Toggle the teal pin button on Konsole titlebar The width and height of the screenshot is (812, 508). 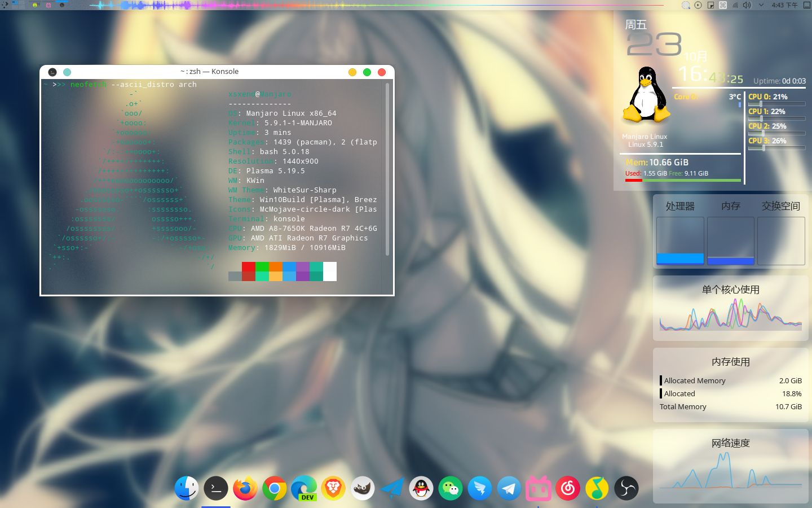tap(67, 72)
